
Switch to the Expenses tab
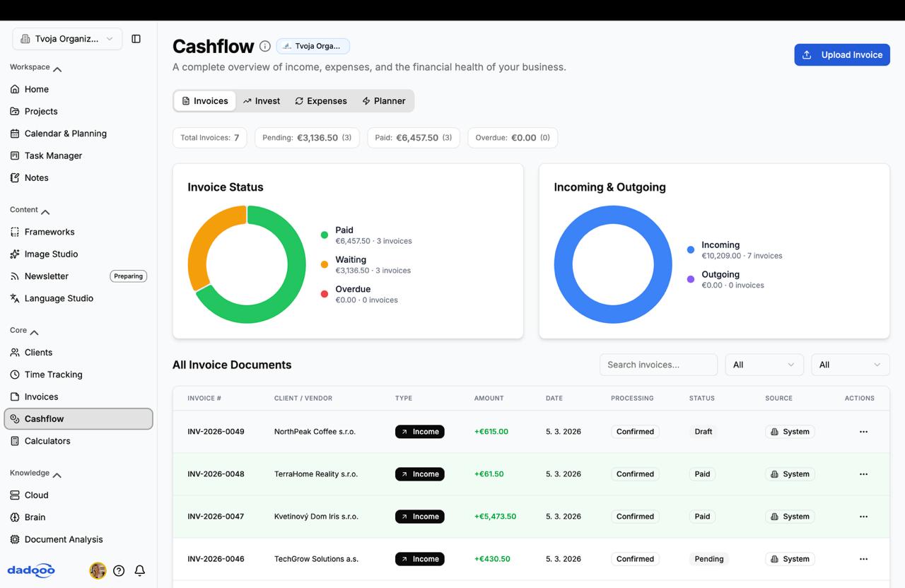[x=320, y=101]
